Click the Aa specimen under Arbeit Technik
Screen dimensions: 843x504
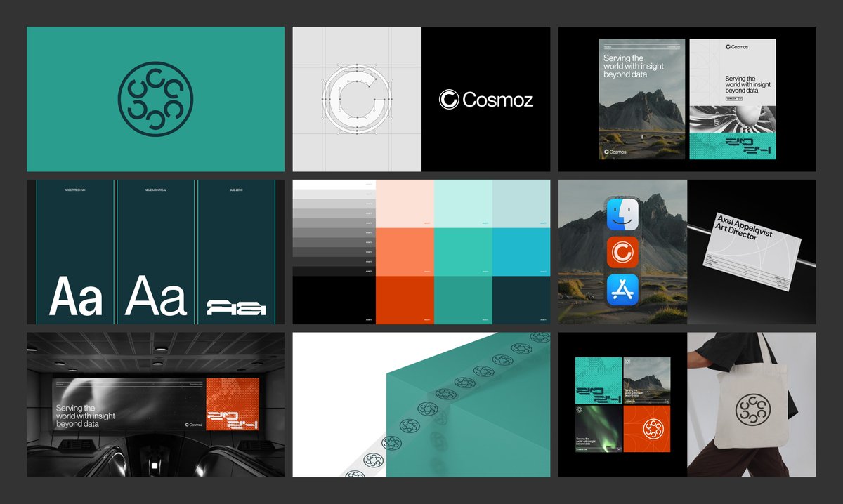pos(75,296)
